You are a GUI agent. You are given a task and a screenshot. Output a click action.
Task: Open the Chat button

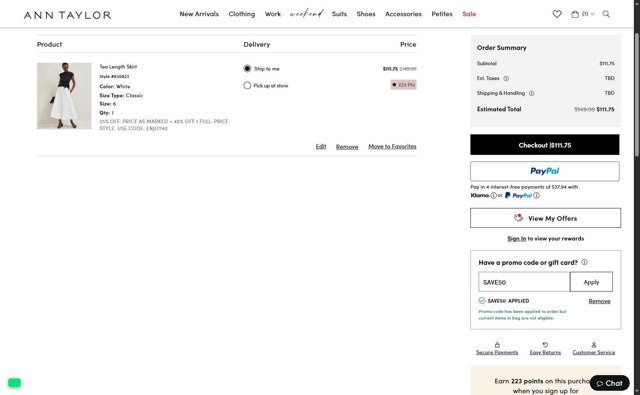click(609, 383)
